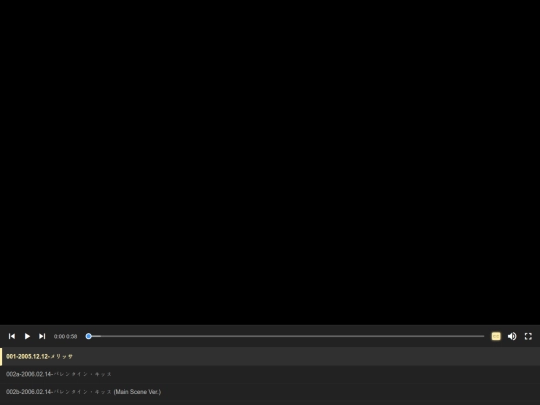Skip to the next track
The width and height of the screenshot is (540, 405).
(42, 336)
